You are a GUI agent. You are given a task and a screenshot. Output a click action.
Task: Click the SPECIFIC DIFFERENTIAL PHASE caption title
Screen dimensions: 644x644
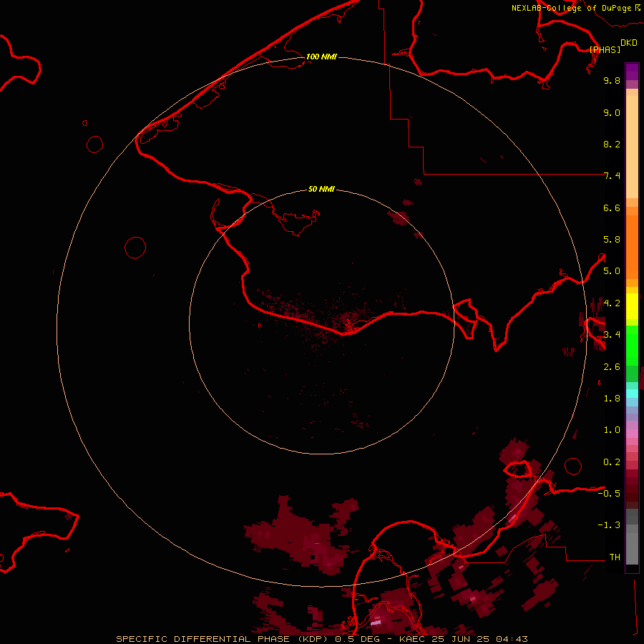223,639
